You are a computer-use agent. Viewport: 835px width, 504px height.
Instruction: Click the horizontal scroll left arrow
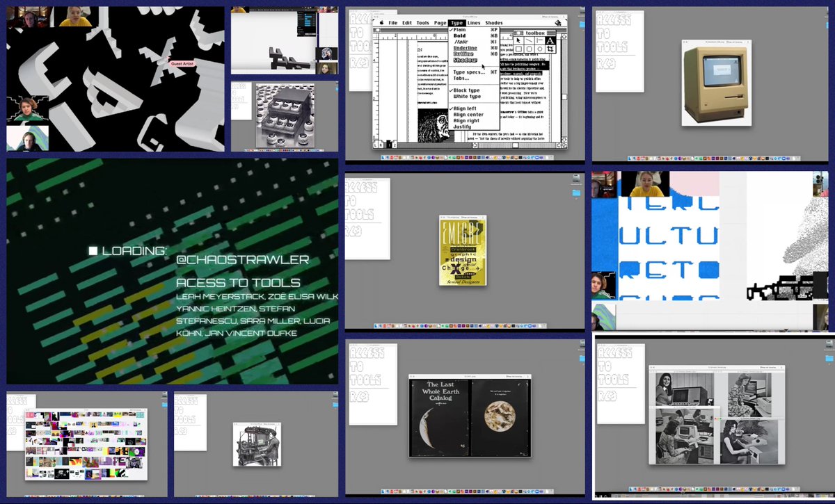point(475,145)
